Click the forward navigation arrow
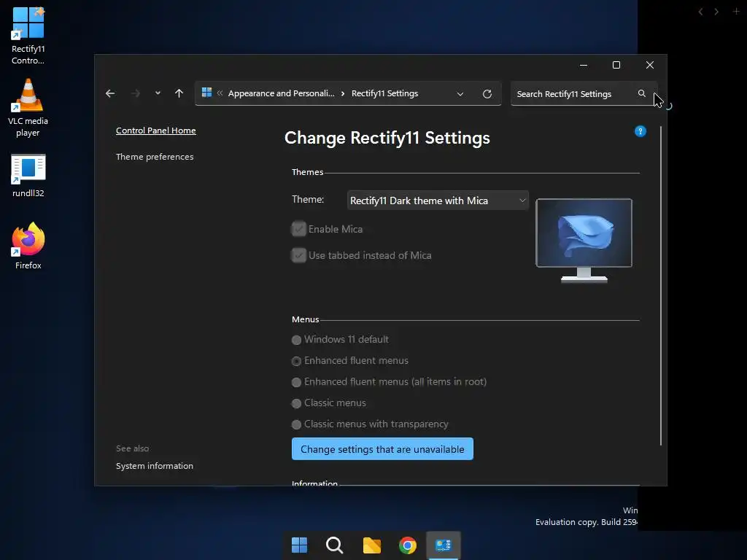 [x=135, y=93]
